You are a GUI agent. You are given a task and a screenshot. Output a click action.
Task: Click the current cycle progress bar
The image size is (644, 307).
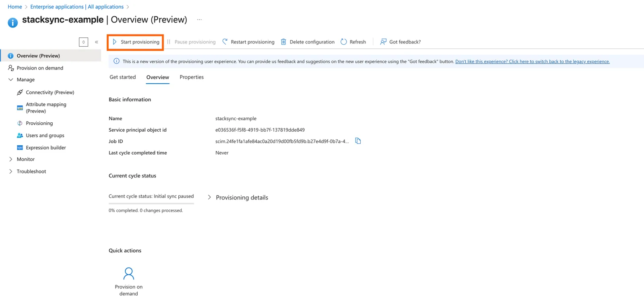[151, 204]
